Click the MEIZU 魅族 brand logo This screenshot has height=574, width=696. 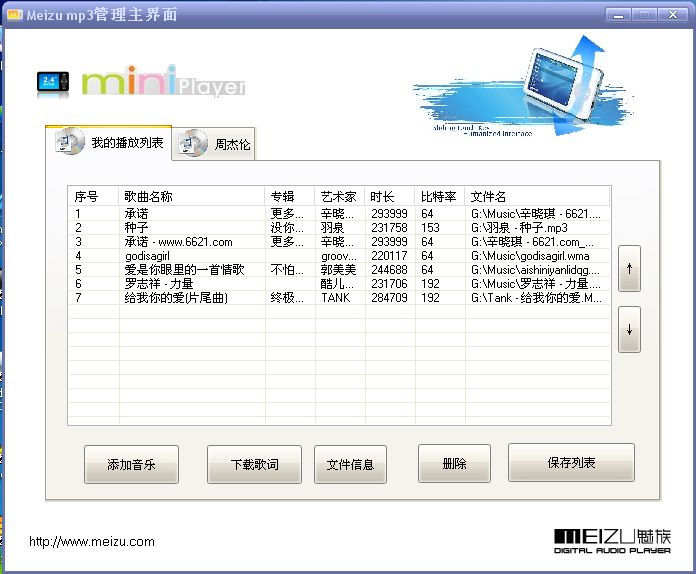click(x=612, y=541)
